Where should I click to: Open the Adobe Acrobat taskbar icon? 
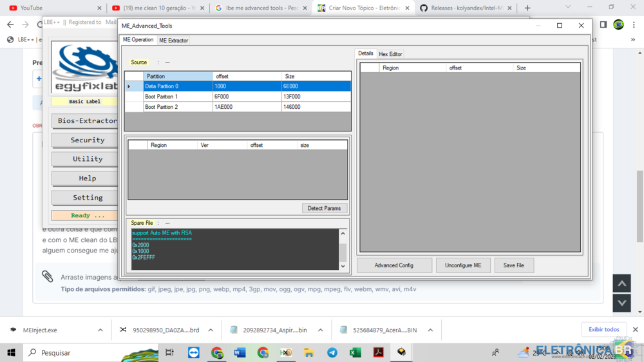coord(379,352)
